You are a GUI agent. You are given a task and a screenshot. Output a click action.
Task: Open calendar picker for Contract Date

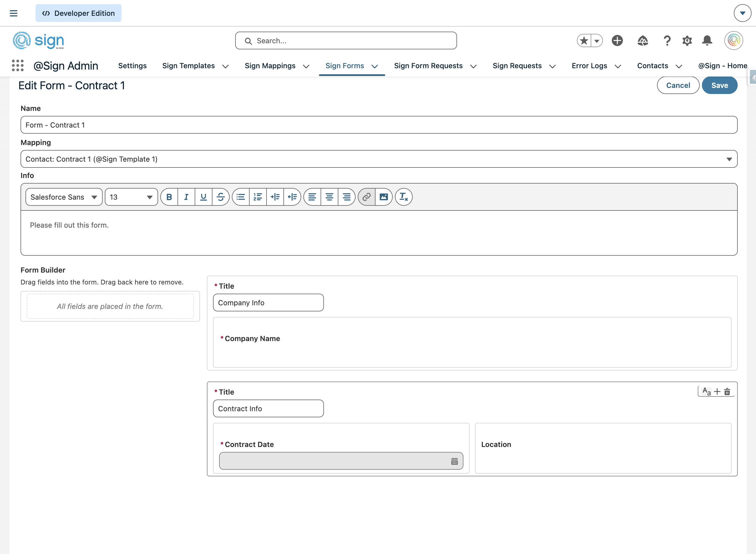[x=454, y=461]
